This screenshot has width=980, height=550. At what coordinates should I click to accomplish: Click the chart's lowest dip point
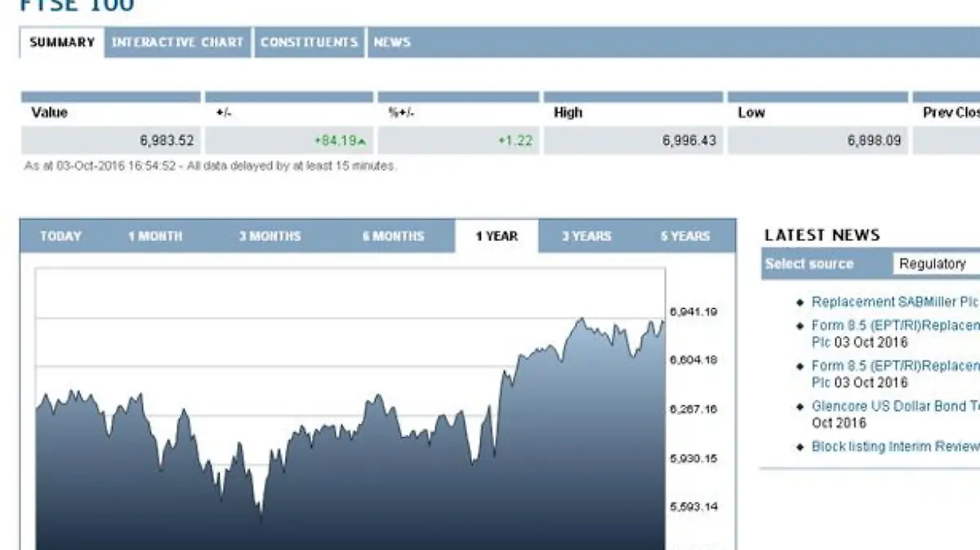(261, 516)
